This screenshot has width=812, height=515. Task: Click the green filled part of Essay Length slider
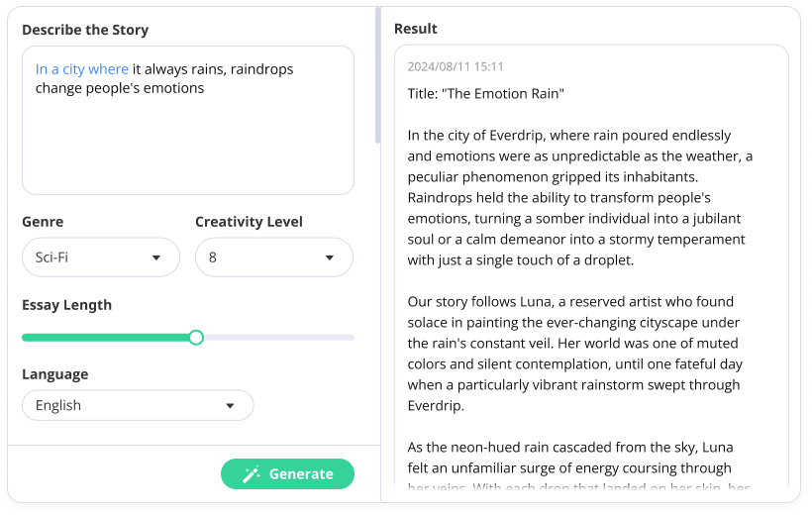[106, 338]
